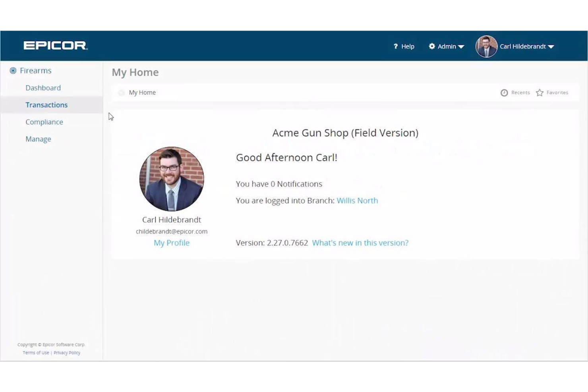This screenshot has height=392, width=588.
Task: Click the small user avatar in header
Action: click(x=486, y=46)
